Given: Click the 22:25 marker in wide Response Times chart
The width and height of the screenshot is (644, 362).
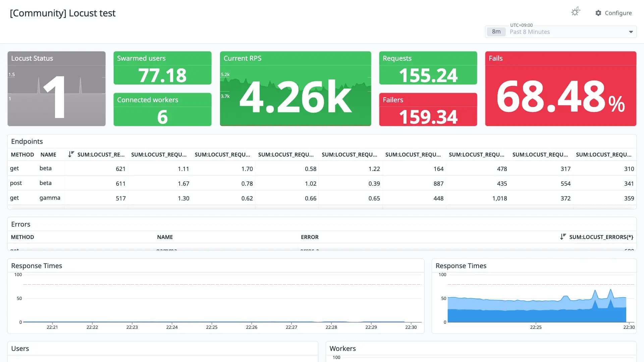Looking at the screenshot, I should [x=212, y=327].
